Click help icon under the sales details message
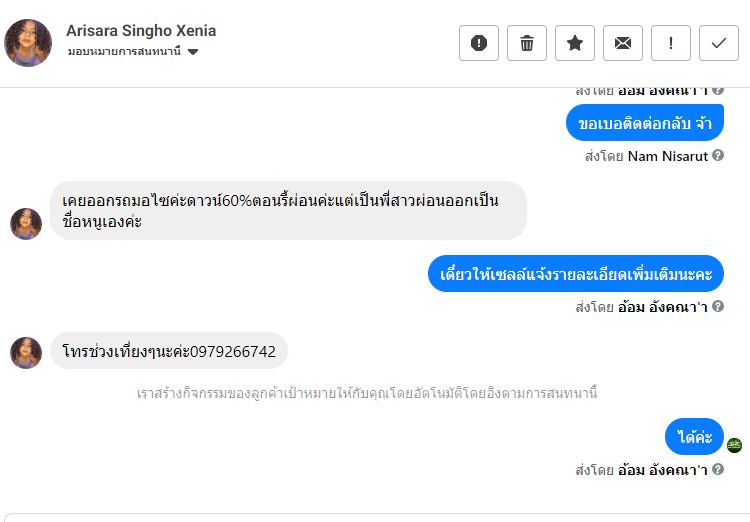Screen dimensions: 750x522 [x=718, y=307]
